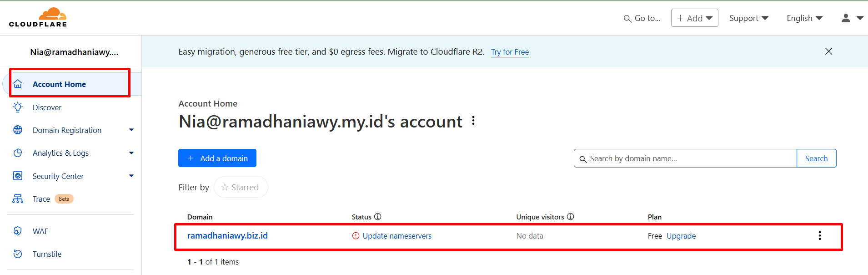This screenshot has width=868, height=275.
Task: Open account options three-dot menu beside heading
Action: coord(473,121)
